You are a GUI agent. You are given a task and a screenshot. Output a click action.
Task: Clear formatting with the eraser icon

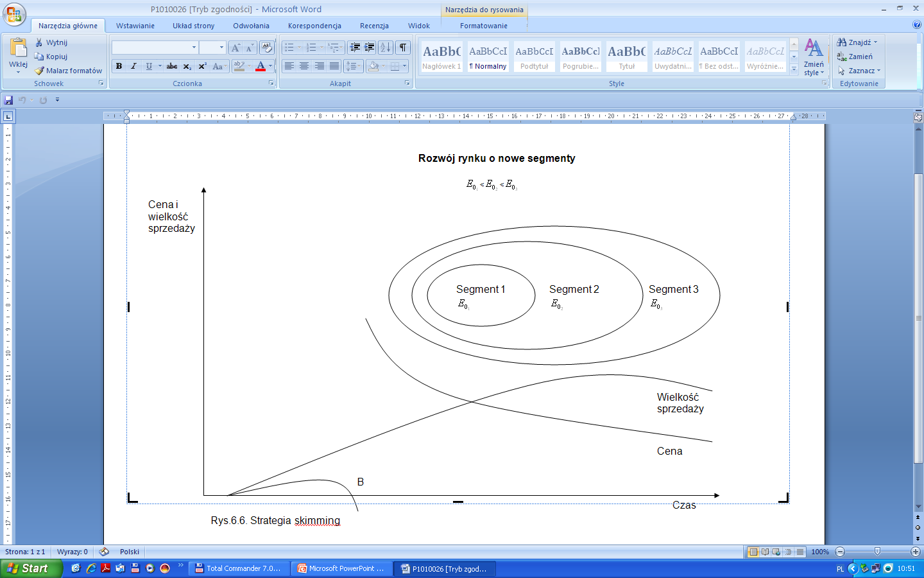[267, 48]
